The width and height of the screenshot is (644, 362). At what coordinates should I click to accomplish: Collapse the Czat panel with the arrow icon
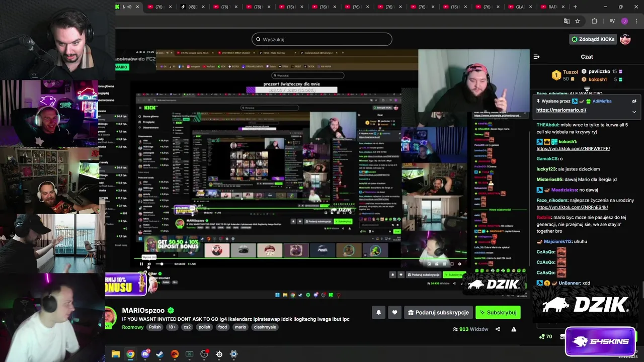point(536,57)
